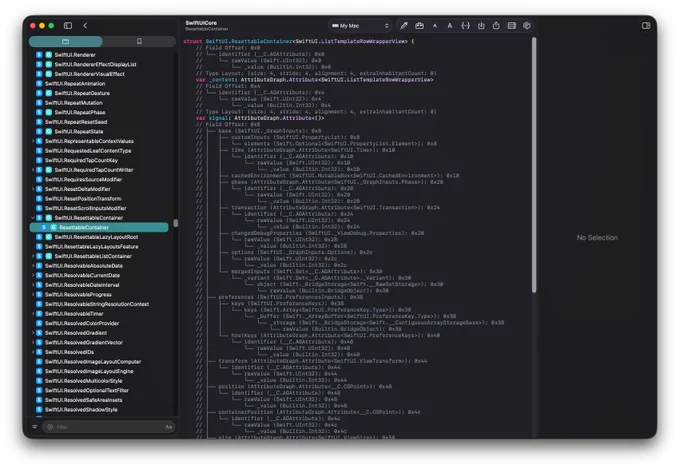680x469 pixels.
Task: Expand SwiftUI.ResolvableCurrentDate
Action: click(33, 275)
